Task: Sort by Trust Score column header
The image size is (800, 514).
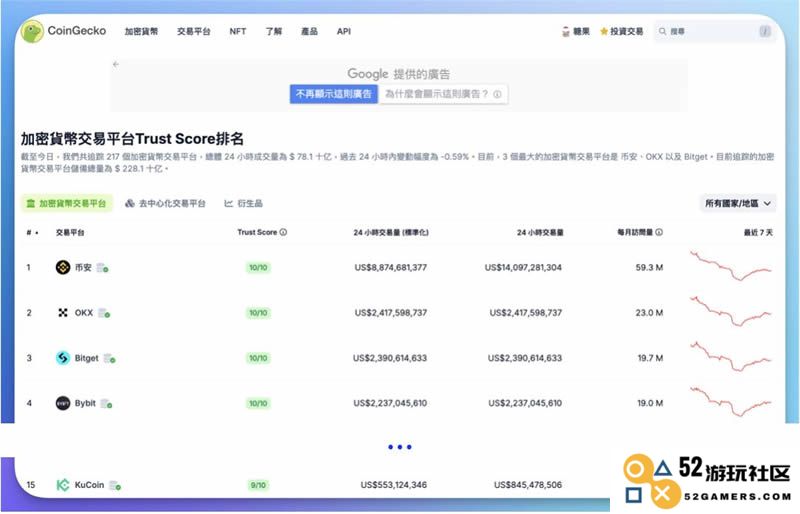Action: 257,232
